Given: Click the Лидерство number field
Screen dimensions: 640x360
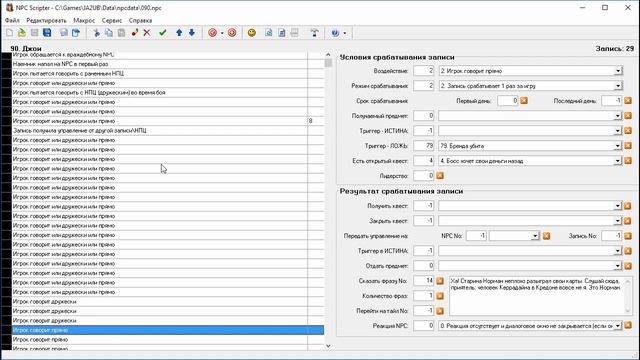Looking at the screenshot, I should (424, 176).
